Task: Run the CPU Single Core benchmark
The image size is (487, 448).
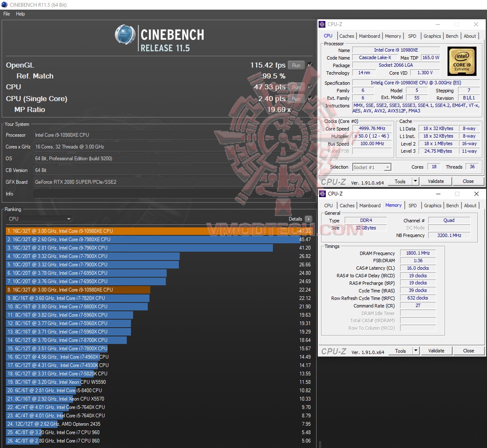Action: pos(296,99)
